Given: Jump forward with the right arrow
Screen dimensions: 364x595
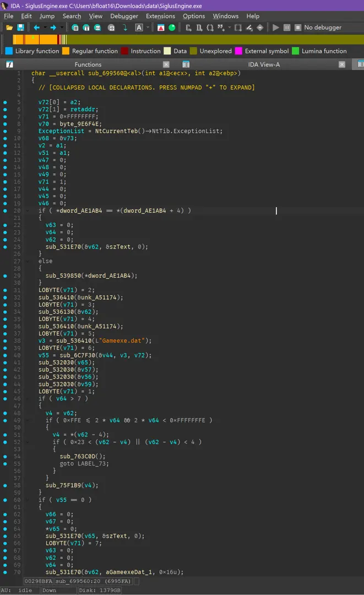Looking at the screenshot, I should [53, 28].
